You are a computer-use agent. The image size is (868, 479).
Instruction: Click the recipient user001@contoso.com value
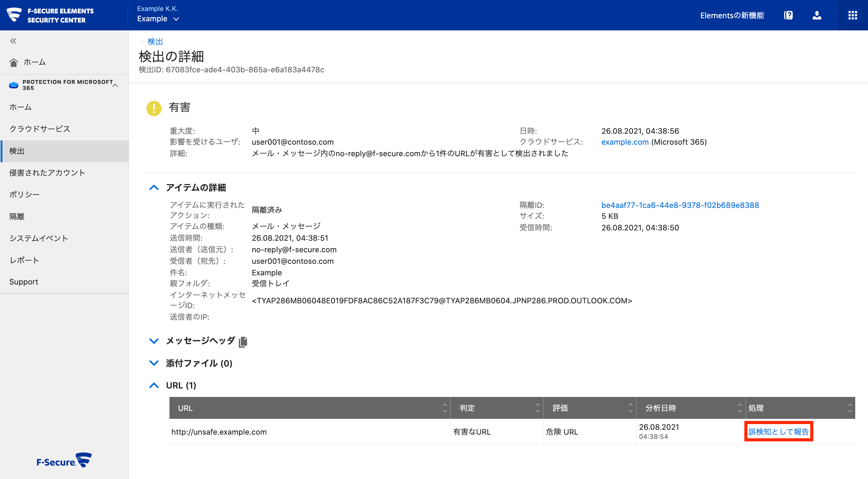292,261
